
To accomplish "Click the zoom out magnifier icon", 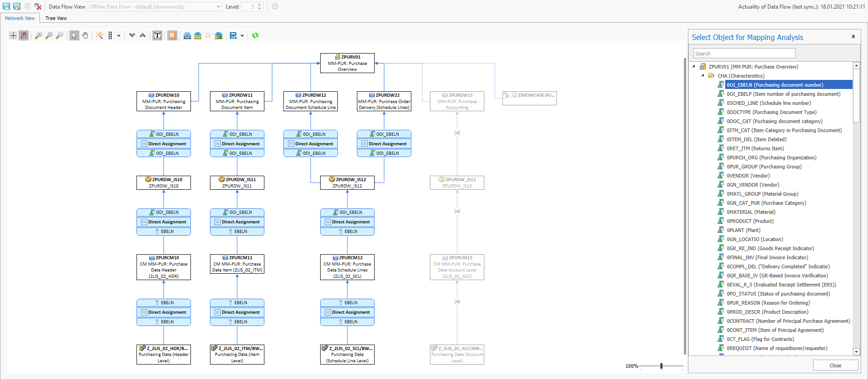I will [59, 35].
